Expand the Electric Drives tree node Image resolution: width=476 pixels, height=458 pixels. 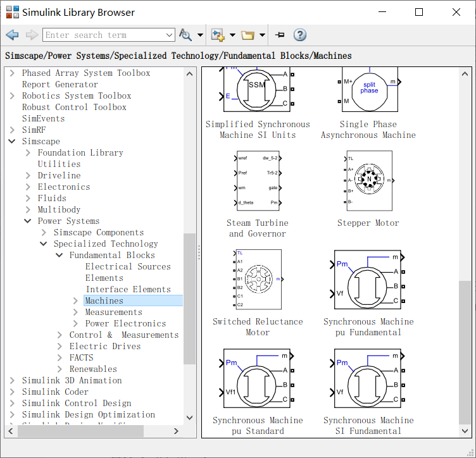(60, 347)
